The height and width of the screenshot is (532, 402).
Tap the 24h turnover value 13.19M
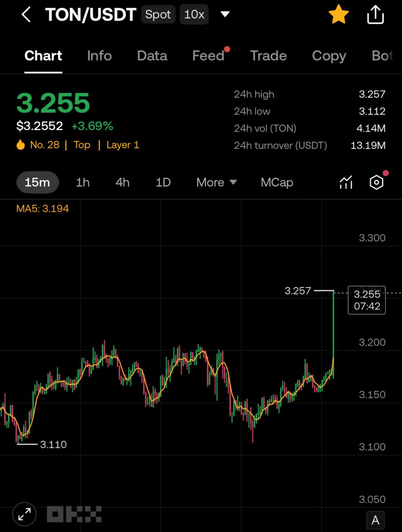[368, 145]
